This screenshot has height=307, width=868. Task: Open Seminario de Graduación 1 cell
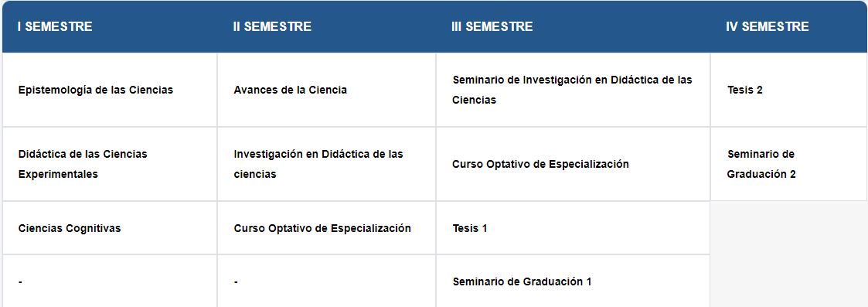[x=522, y=281]
